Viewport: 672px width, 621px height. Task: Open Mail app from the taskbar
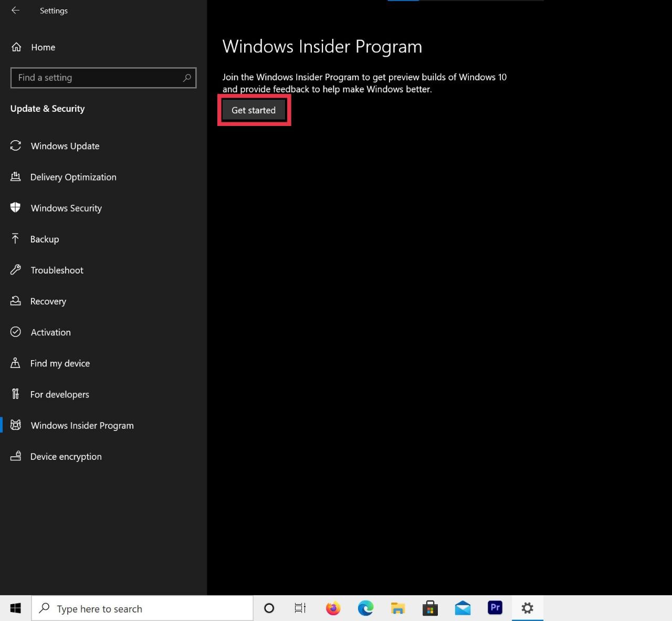click(x=463, y=608)
